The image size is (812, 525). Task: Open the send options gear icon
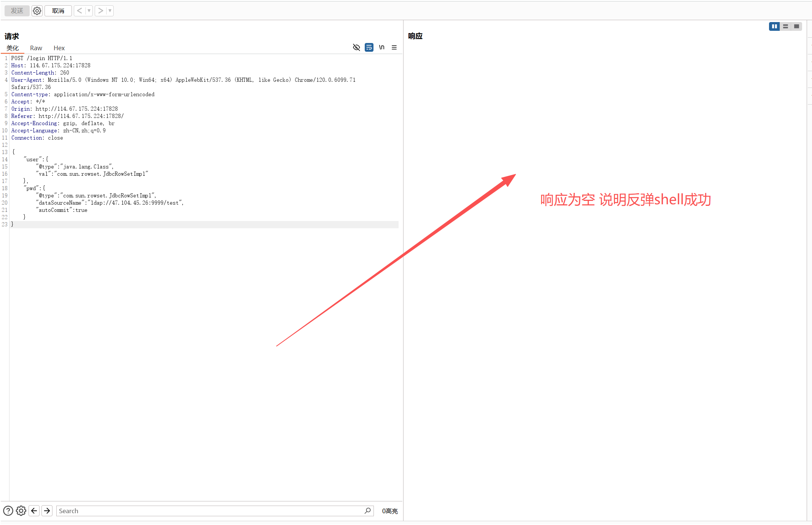pyautogui.click(x=37, y=11)
